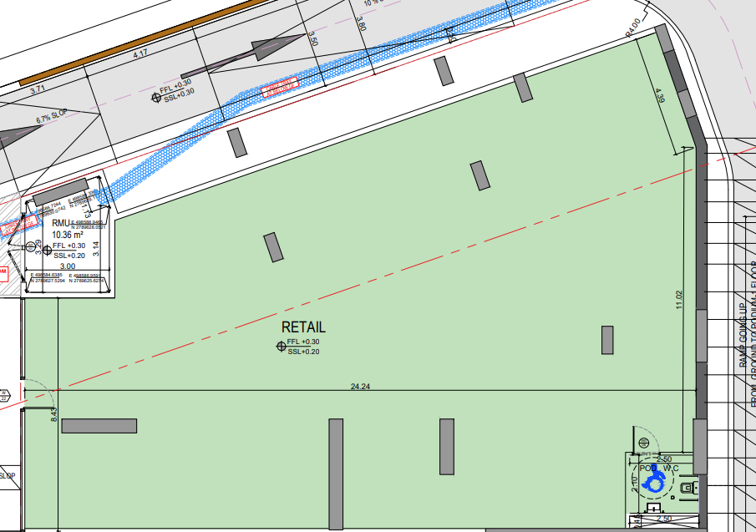The image size is (756, 532).
Task: Click the FFL +0.30 level symbol near the slope
Action: [x=155, y=98]
